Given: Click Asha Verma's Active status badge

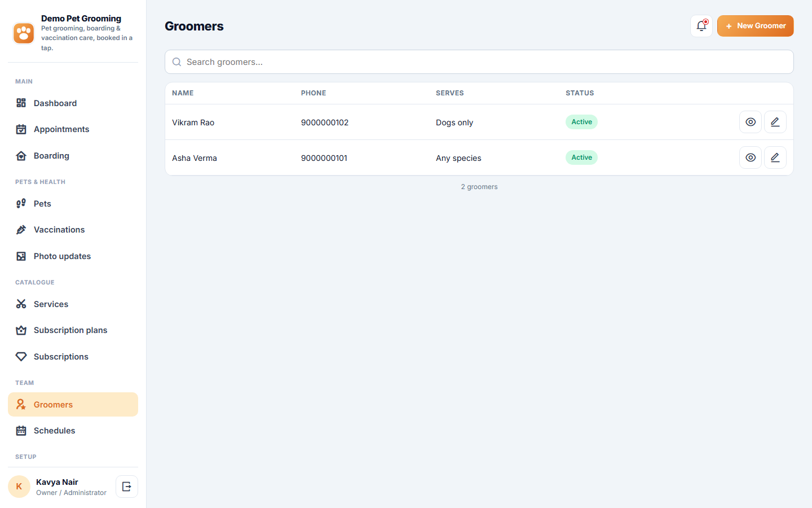Looking at the screenshot, I should pos(581,157).
